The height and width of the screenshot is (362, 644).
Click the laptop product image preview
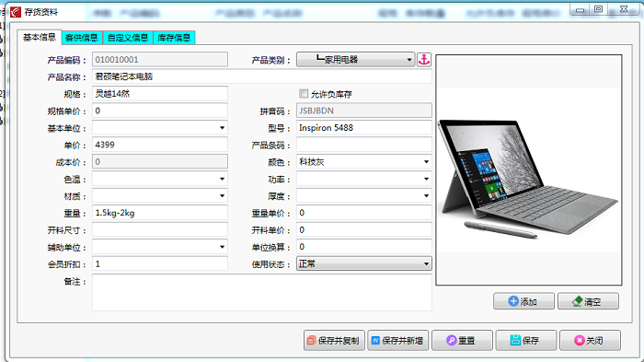(529, 169)
